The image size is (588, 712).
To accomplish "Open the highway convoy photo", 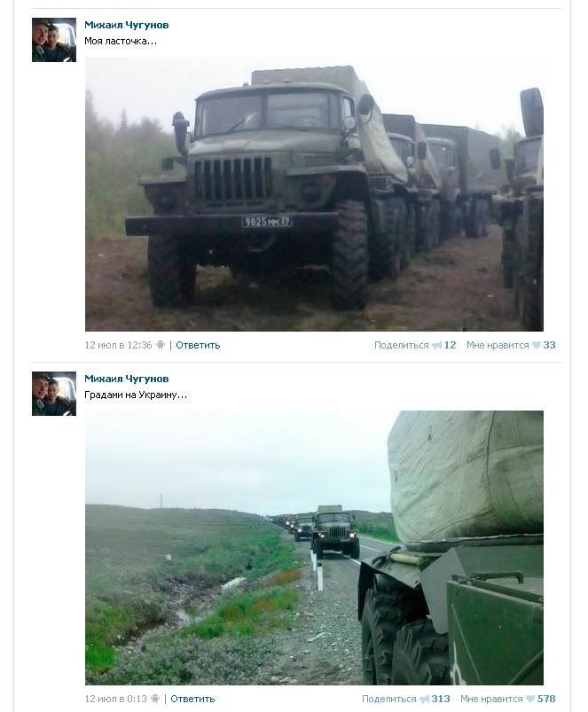I will click(314, 548).
